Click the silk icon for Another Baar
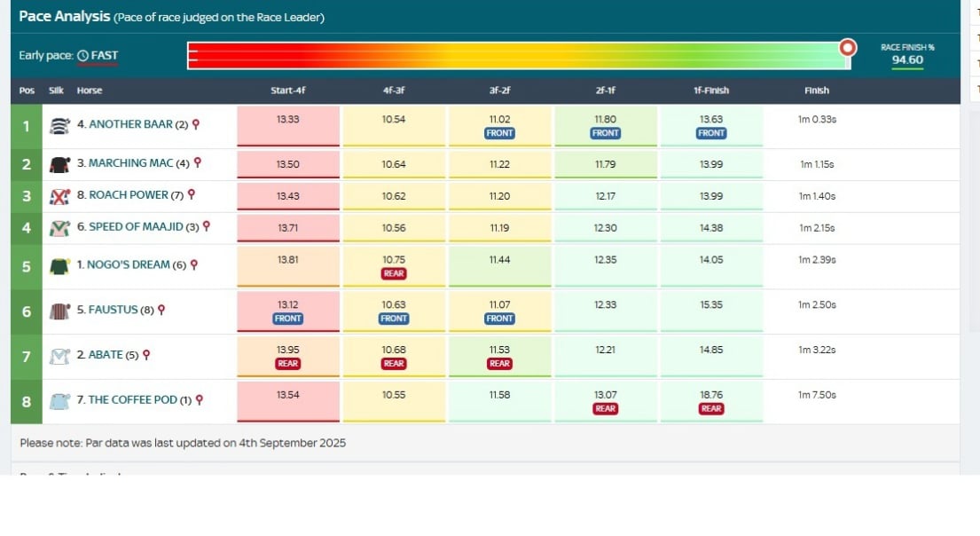This screenshot has height=536, width=980. pyautogui.click(x=59, y=125)
